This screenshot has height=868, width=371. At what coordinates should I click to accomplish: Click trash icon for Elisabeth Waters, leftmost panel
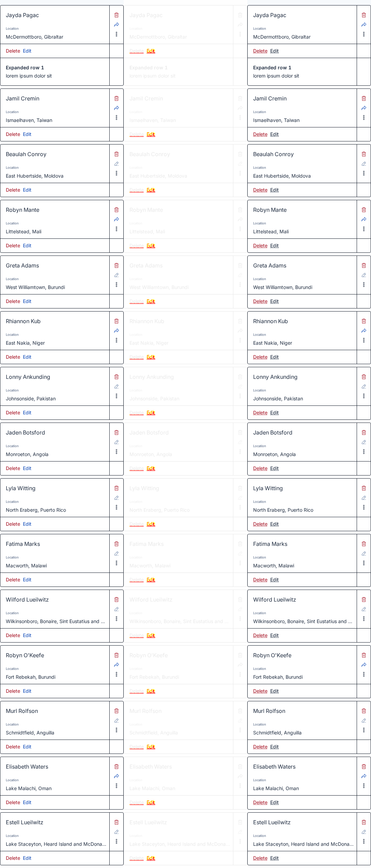click(116, 767)
